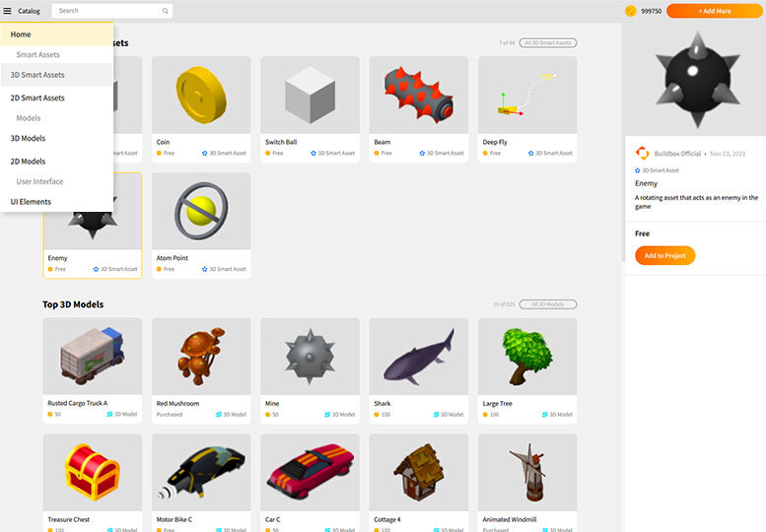Select the Atom Point asset thumbnail
This screenshot has width=766, height=532.
click(x=201, y=211)
